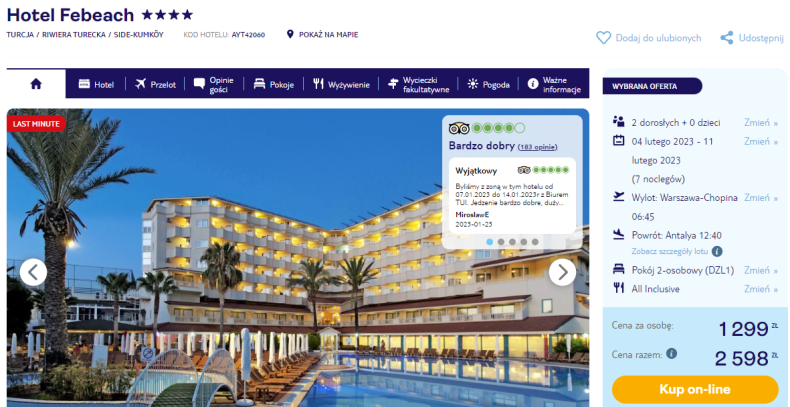Select the last review carousel dot
This screenshot has width=790, height=407.
click(x=535, y=242)
